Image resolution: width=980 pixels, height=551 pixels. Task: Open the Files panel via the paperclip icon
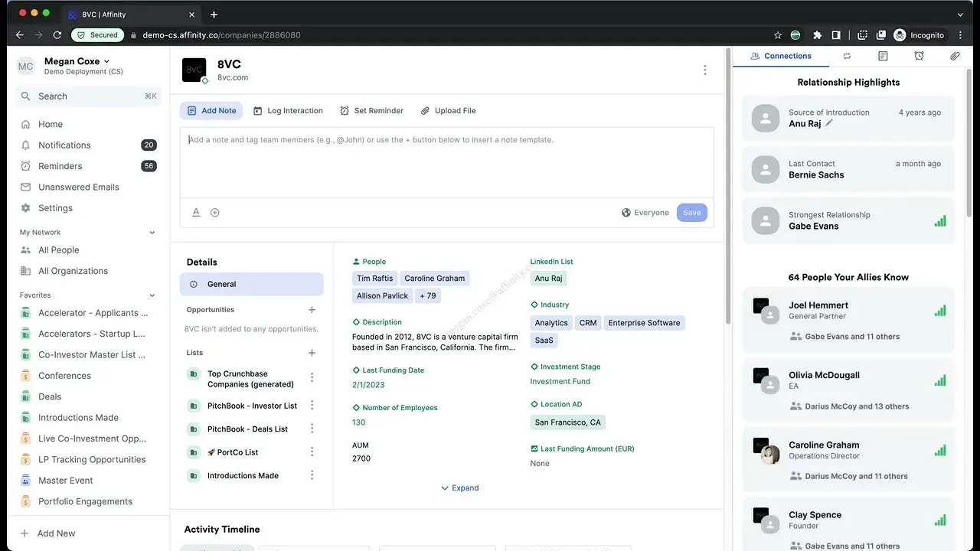pos(955,55)
